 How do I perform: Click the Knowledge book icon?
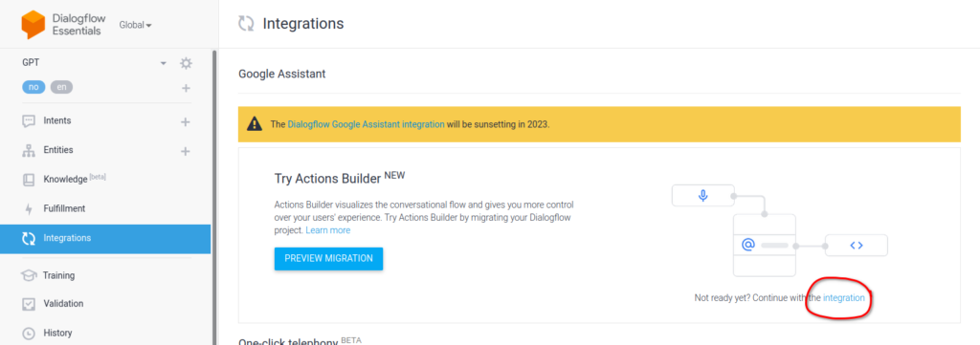coord(29,180)
